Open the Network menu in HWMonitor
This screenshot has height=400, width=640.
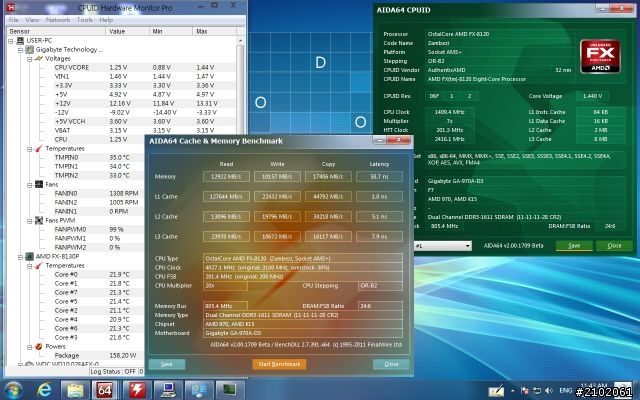pos(58,20)
